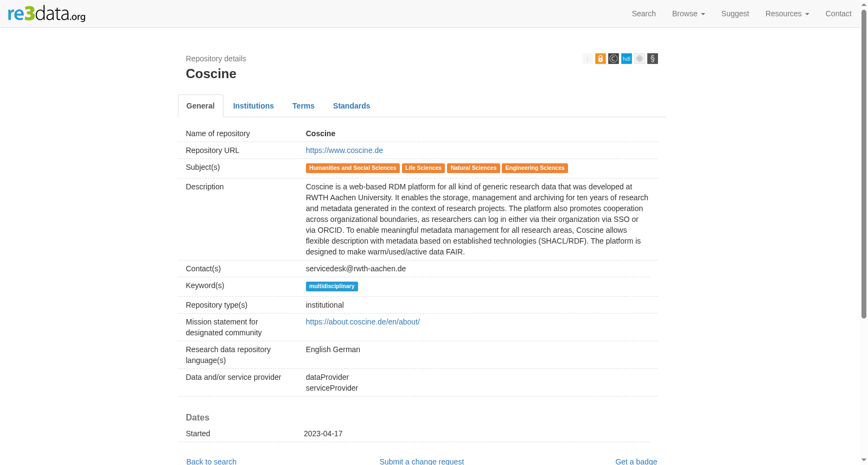Open the Resources dropdown menu
868x465 pixels.
click(x=787, y=14)
